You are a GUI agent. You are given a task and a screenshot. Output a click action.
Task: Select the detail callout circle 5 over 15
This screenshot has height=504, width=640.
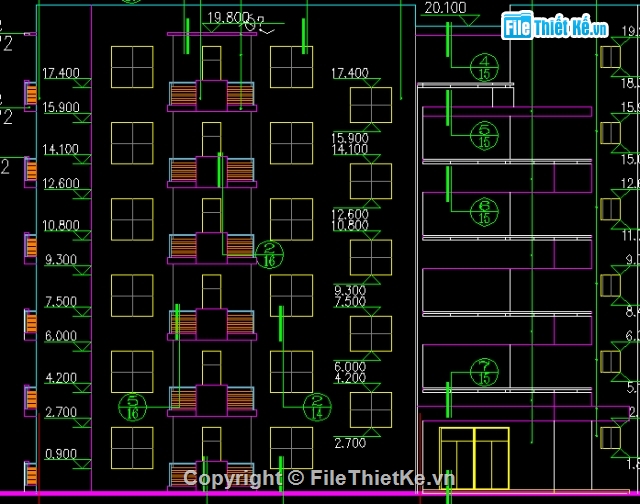[x=484, y=135]
